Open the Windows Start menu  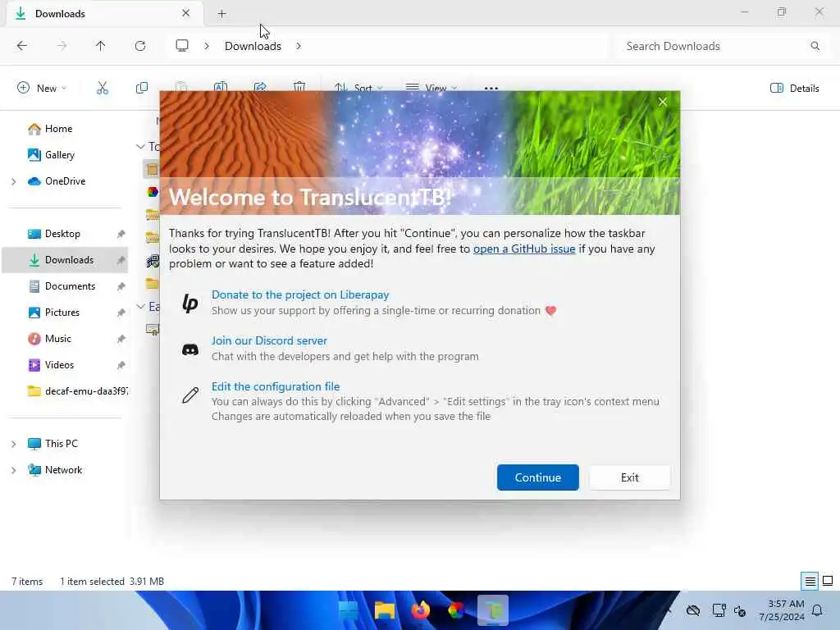tap(348, 610)
